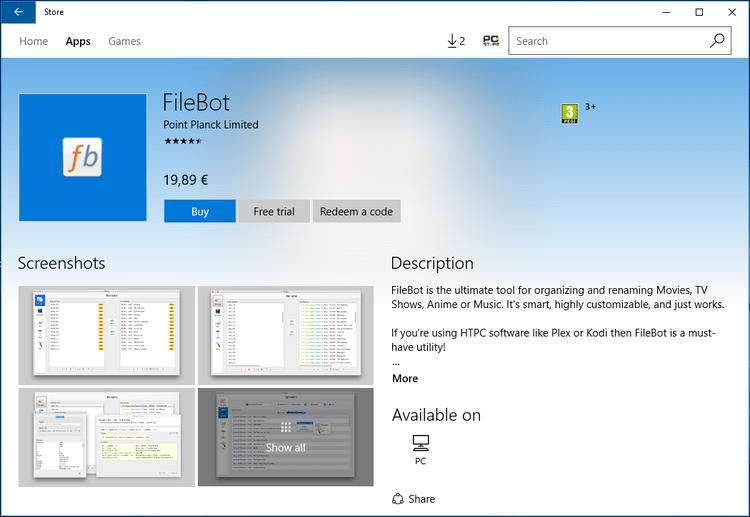Maximize the Store window
Viewport: 750px width, 517px height.
tap(699, 12)
